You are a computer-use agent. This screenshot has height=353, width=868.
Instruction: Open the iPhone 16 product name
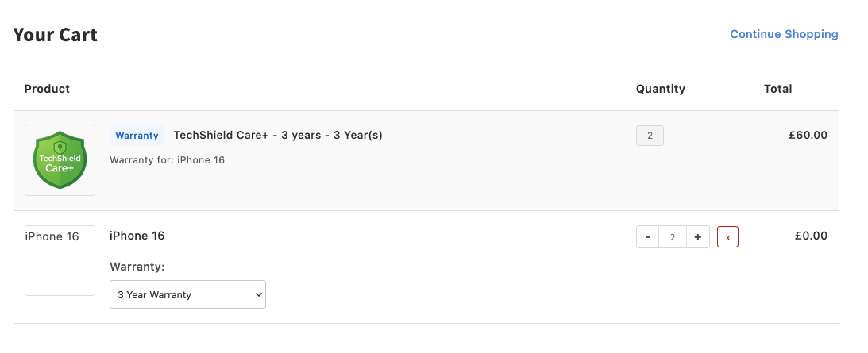137,236
